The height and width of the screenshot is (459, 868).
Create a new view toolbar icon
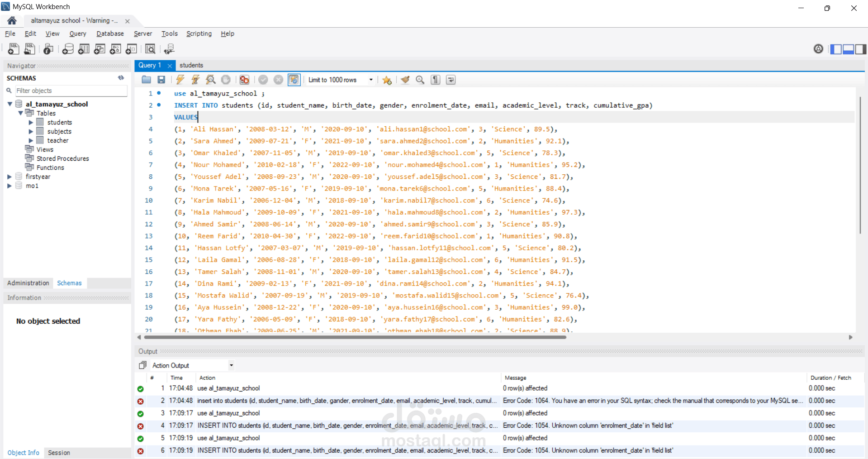pos(100,49)
